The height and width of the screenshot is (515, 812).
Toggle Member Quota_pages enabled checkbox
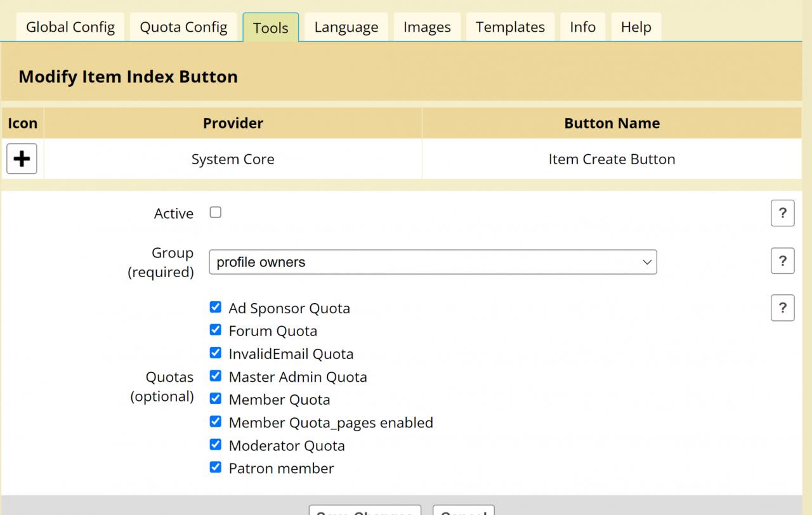point(216,422)
